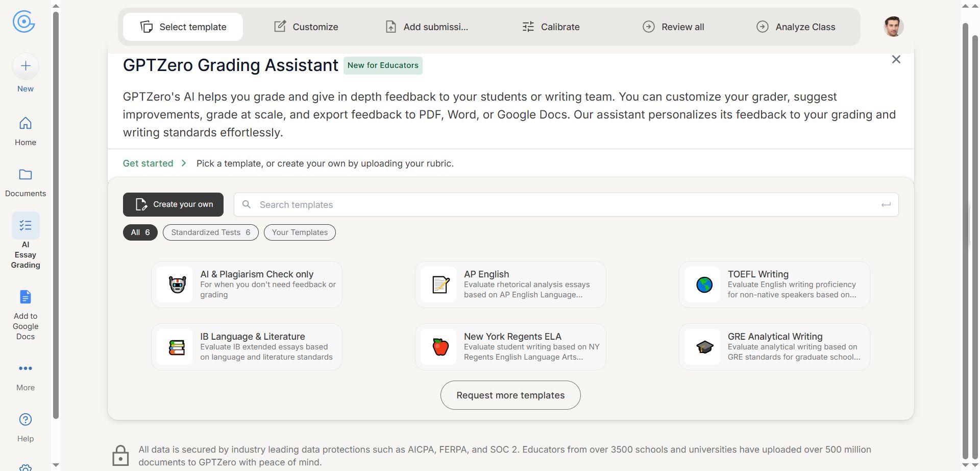This screenshot has width=980, height=471.
Task: Choose New York Regents ELA title
Action: coord(512,337)
